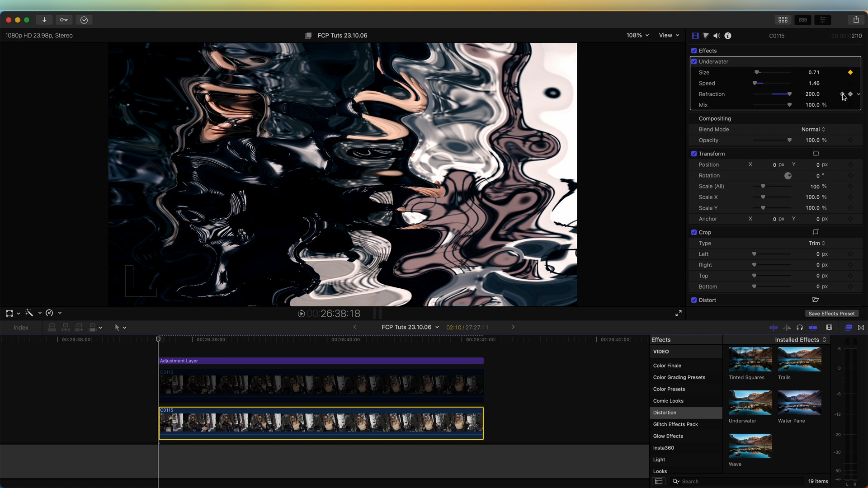Select the Glitch Effects Pack category

pos(686,424)
